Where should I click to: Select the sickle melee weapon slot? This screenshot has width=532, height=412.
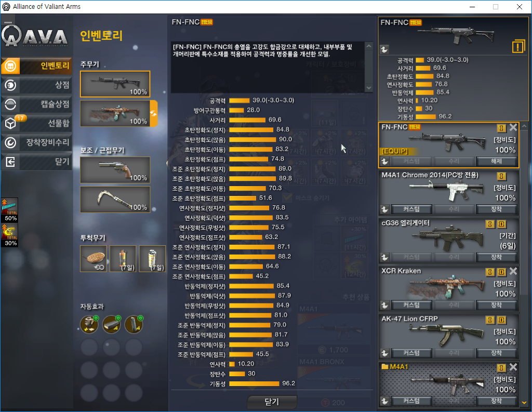point(115,200)
